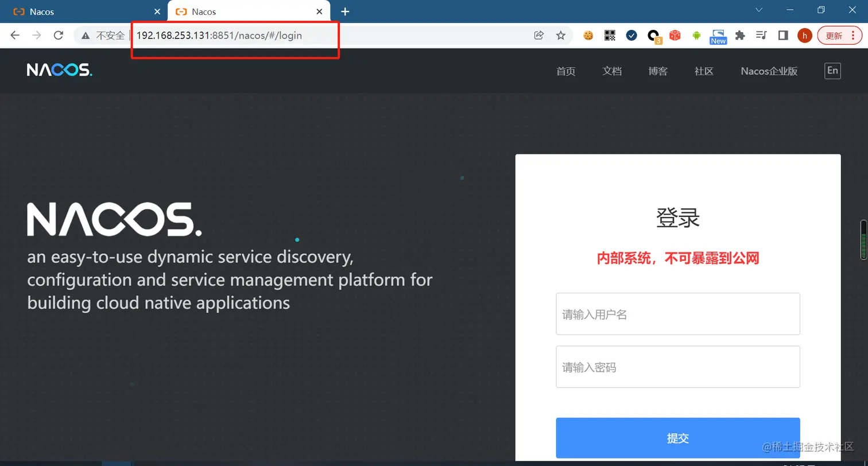
Task: Open the Nacos企业版 link
Action: tap(769, 71)
